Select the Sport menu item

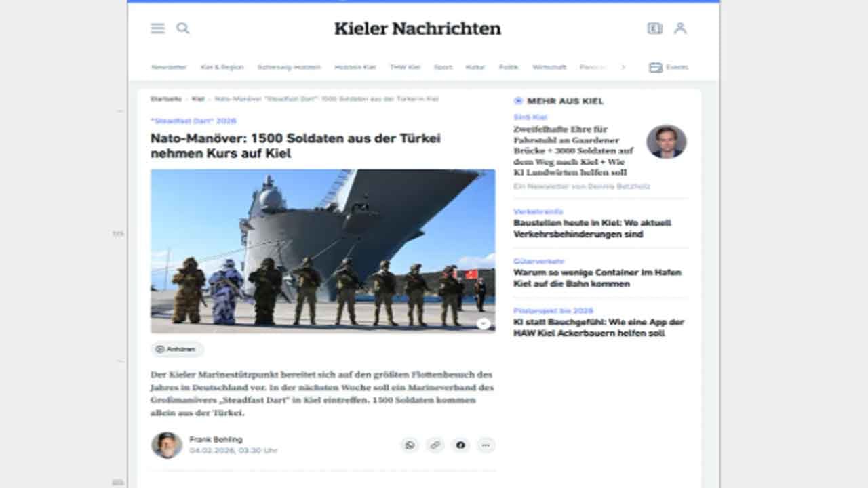click(x=443, y=67)
